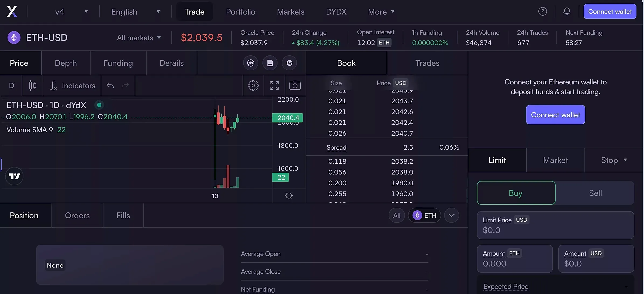Go to Portfolio page
The image size is (644, 294).
241,12
